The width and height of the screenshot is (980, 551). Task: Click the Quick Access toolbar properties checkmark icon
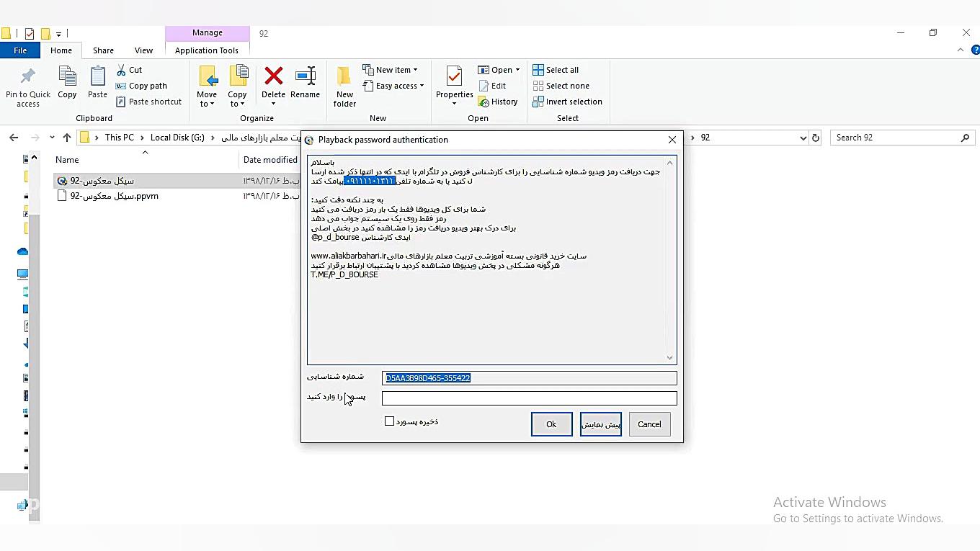click(30, 33)
